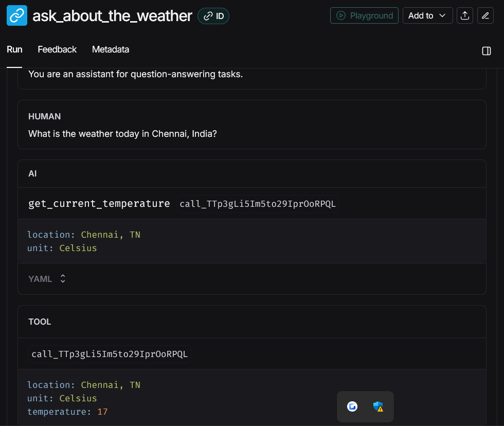Switch to the Feedback tab

tap(57, 49)
